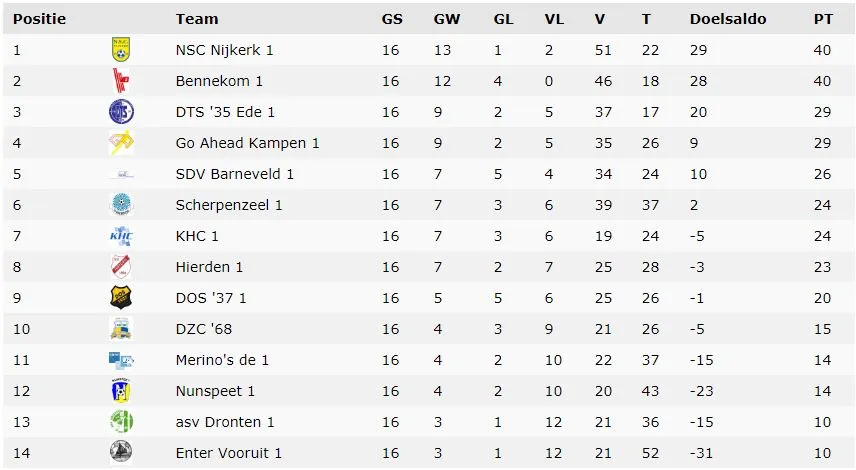856x470 pixels.
Task: Click the asv Dronten club logo
Action: click(120, 422)
